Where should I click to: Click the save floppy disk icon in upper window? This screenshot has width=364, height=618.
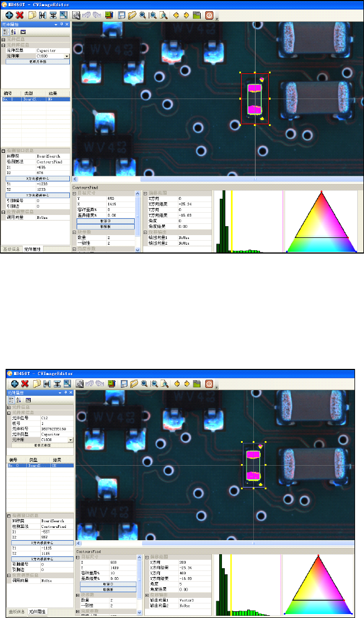[x=121, y=15]
